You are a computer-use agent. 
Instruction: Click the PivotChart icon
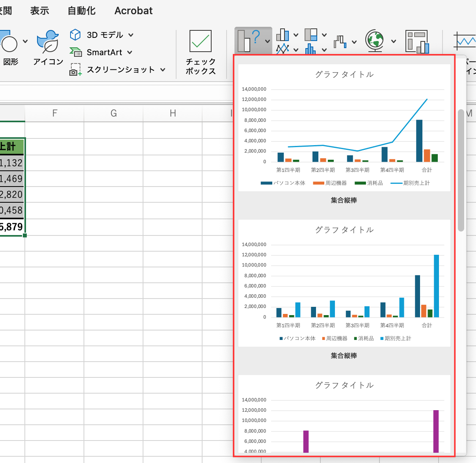(417, 41)
